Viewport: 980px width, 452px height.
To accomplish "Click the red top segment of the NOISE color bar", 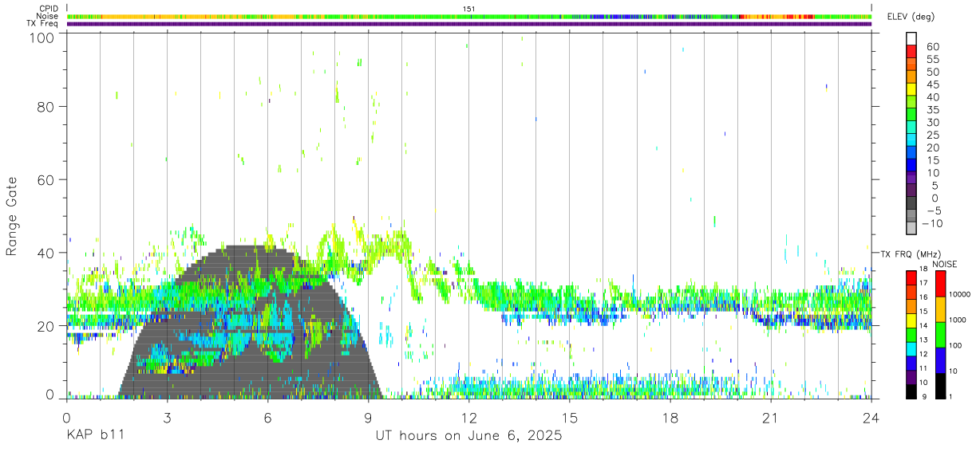I will 940,284.
